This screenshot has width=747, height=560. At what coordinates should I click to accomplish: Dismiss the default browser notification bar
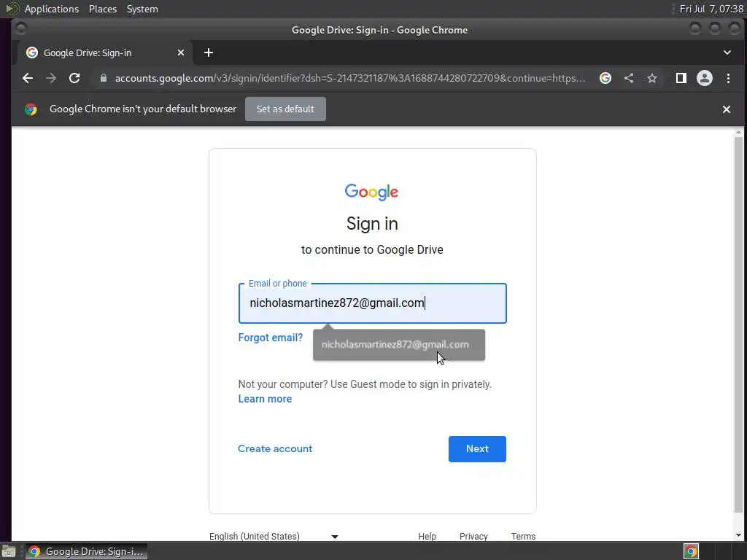[727, 109]
